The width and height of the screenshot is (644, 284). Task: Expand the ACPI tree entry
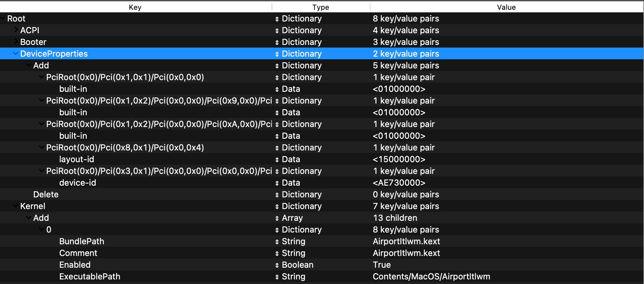click(16, 30)
